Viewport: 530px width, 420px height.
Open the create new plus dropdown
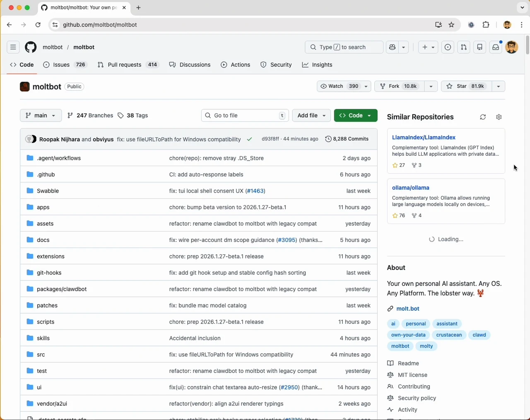tap(428, 47)
